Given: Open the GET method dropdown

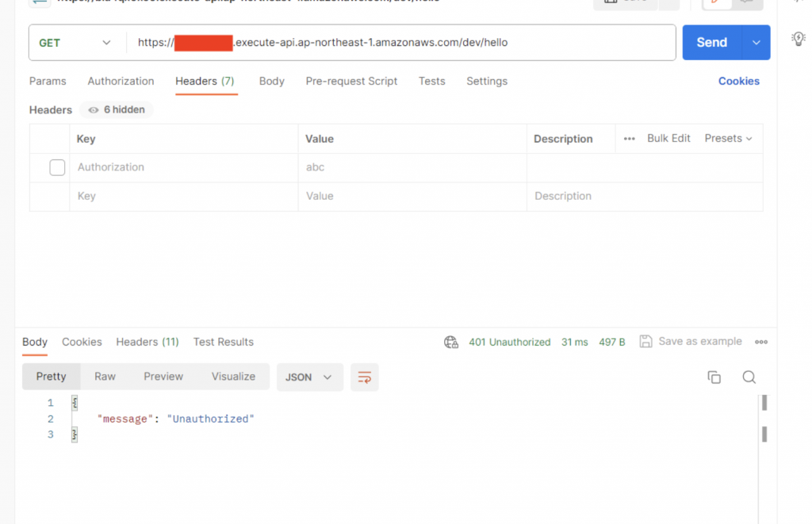Looking at the screenshot, I should [77, 42].
